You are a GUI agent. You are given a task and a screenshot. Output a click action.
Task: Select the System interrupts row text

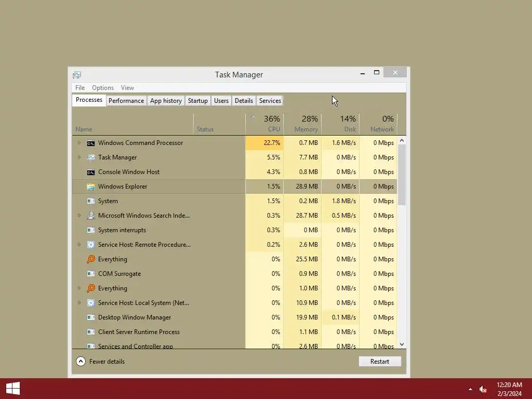click(x=122, y=230)
